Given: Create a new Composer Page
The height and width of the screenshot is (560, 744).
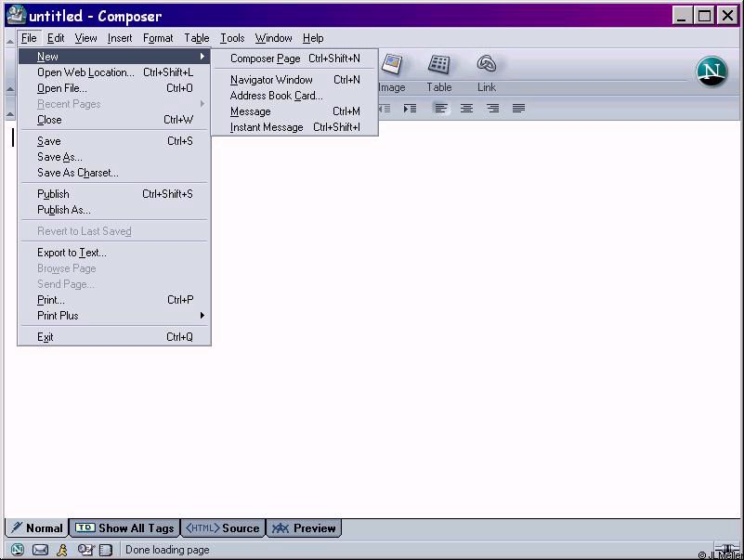Looking at the screenshot, I should [294, 59].
